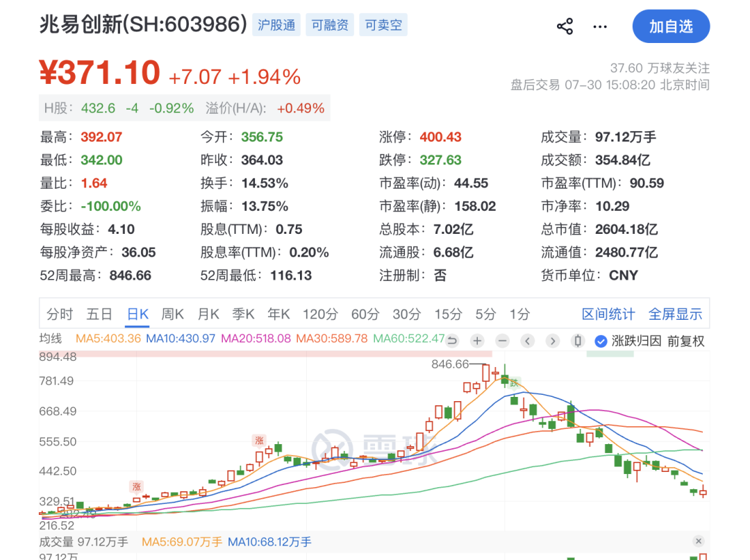Move chart left with left chevron

pyautogui.click(x=528, y=341)
